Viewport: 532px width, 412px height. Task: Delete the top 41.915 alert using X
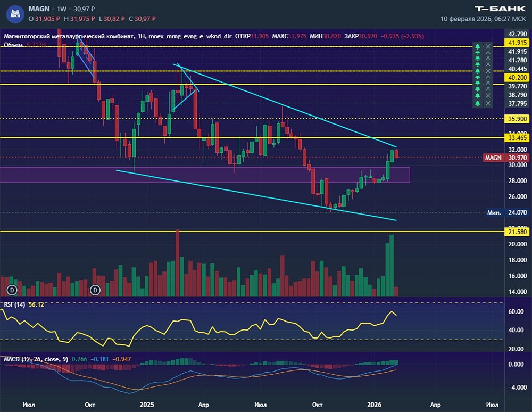488,46
